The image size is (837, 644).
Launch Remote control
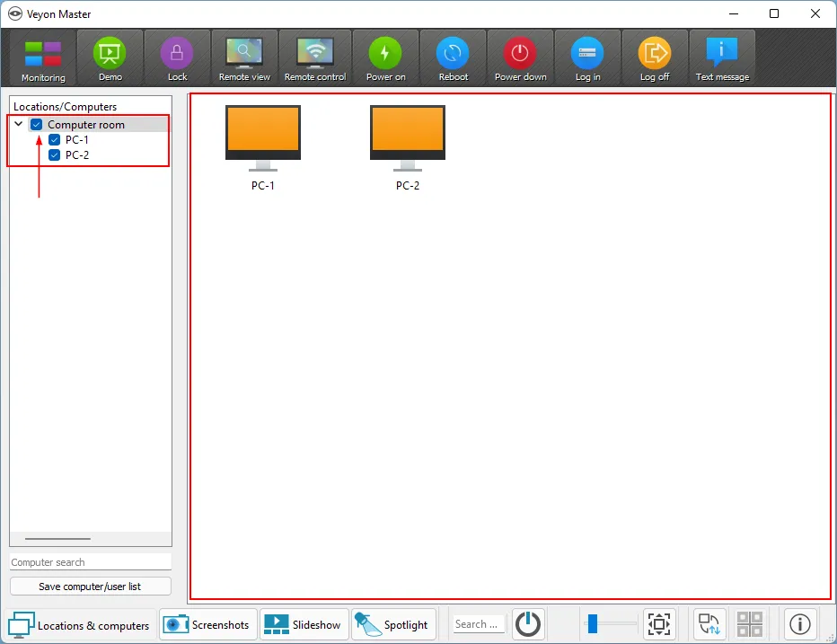pyautogui.click(x=315, y=58)
